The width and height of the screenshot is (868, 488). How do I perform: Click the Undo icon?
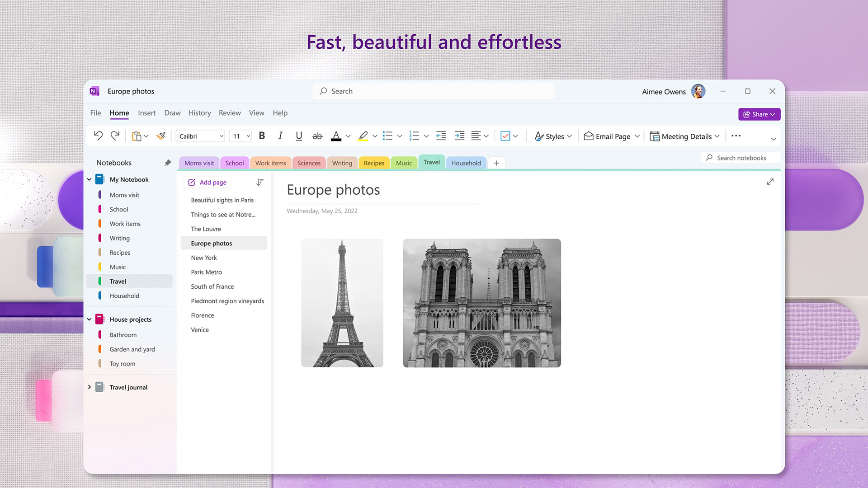[x=98, y=136]
